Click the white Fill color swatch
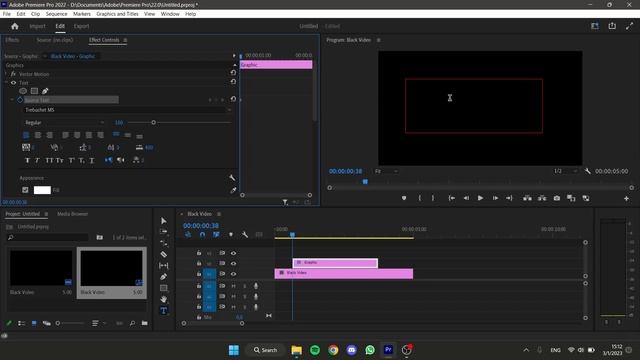This screenshot has width=640, height=360. pyautogui.click(x=42, y=190)
